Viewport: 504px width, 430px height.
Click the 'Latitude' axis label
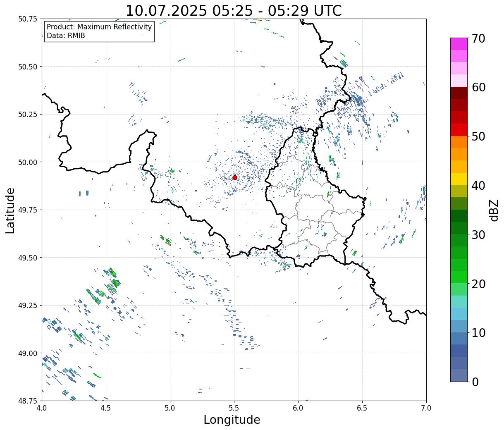tap(10, 210)
